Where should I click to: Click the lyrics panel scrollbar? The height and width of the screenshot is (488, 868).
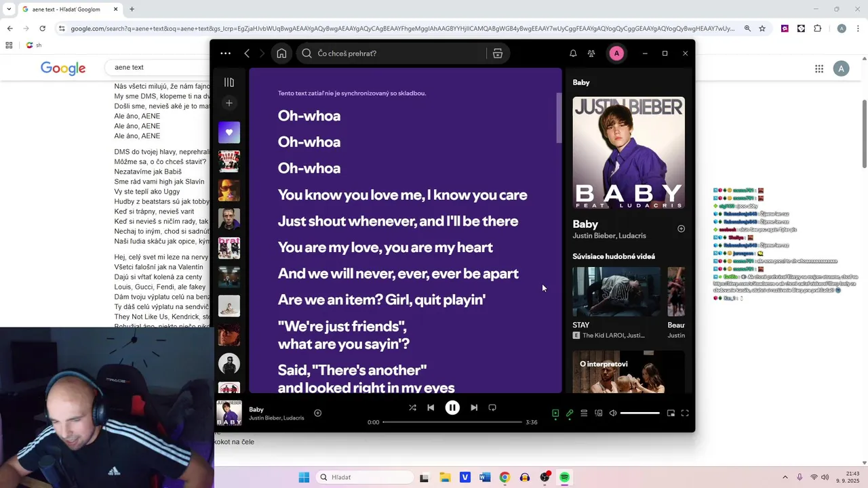point(559,118)
